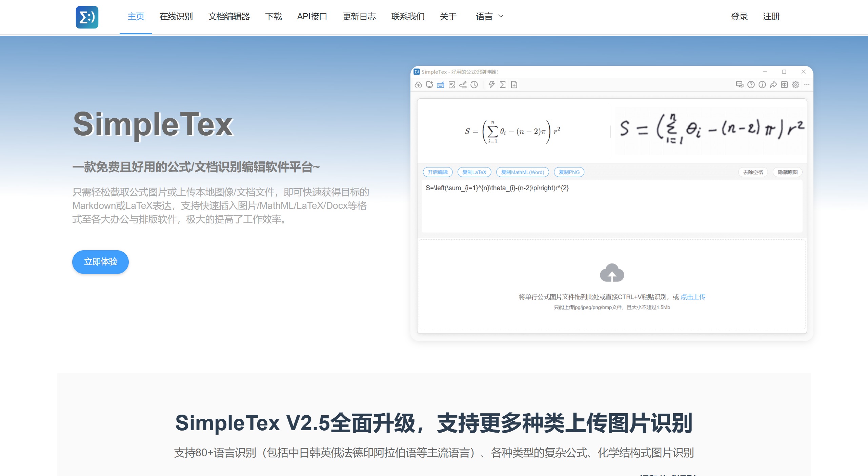This screenshot has height=476, width=868.
Task: Toggle the 去除空格 option
Action: point(753,172)
